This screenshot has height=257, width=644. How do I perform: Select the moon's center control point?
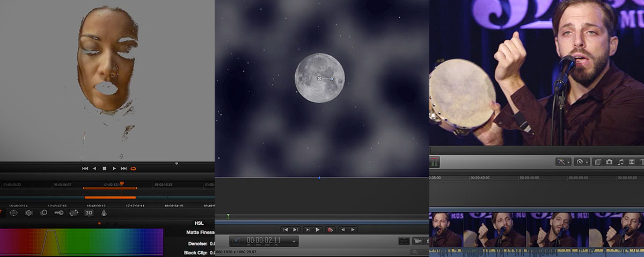[319, 78]
